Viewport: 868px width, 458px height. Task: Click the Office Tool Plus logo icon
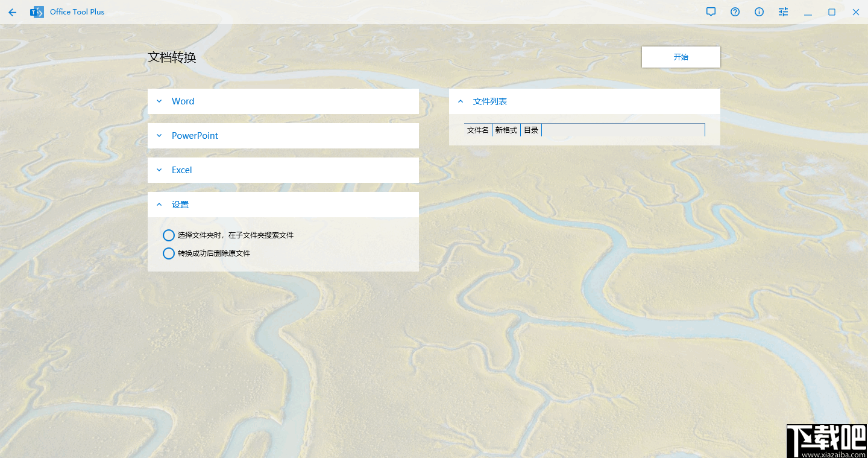[x=37, y=12]
